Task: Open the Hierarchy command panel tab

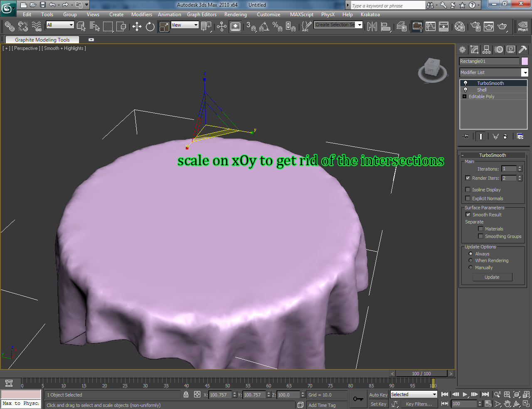Action: tap(486, 50)
